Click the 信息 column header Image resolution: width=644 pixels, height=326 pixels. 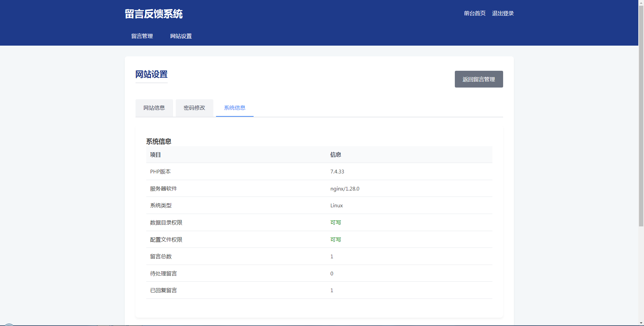[335, 155]
